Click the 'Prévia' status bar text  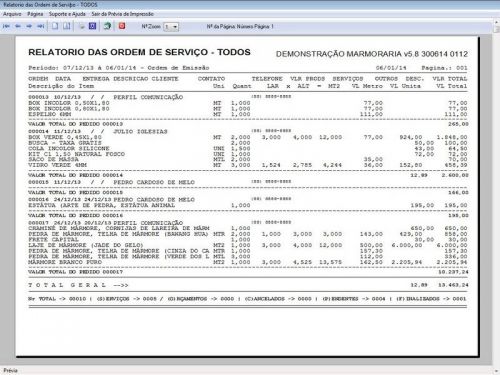point(10,371)
